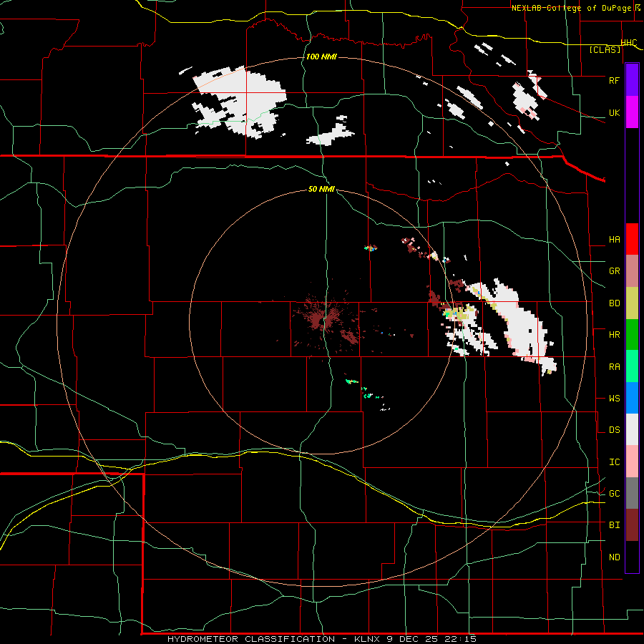
Task: Click the HR green legend swatch
Action: [x=632, y=335]
